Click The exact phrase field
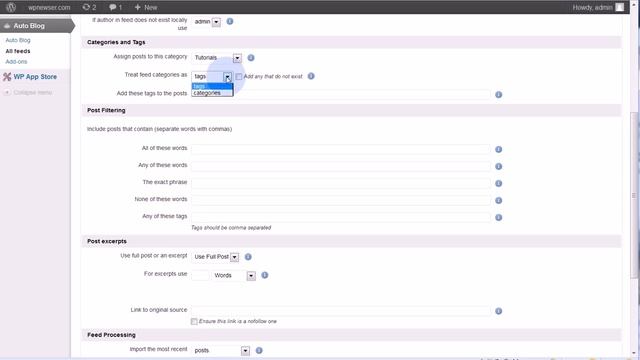This screenshot has width=640, height=360. coord(340,183)
